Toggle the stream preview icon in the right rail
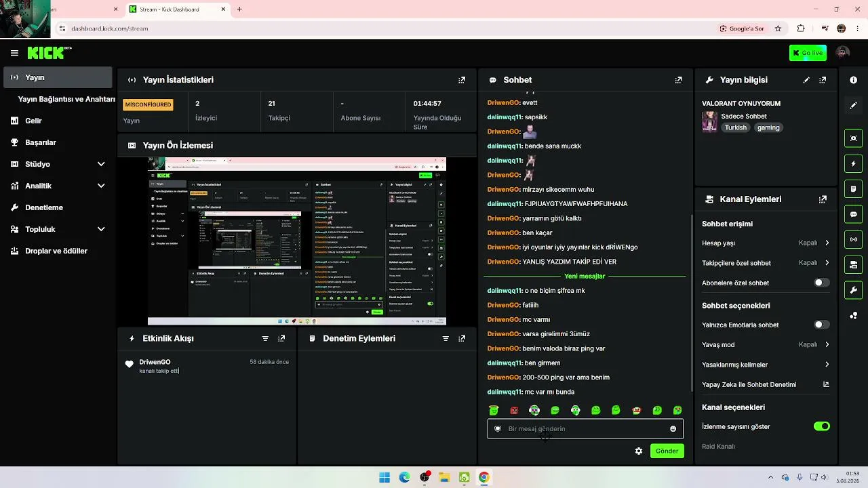The width and height of the screenshot is (868, 488). (x=853, y=138)
